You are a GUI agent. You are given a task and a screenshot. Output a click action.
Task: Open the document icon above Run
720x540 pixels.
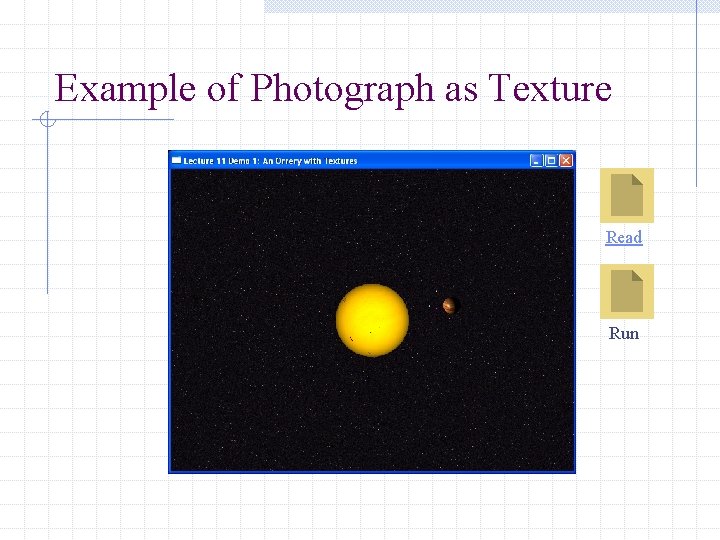click(x=627, y=291)
